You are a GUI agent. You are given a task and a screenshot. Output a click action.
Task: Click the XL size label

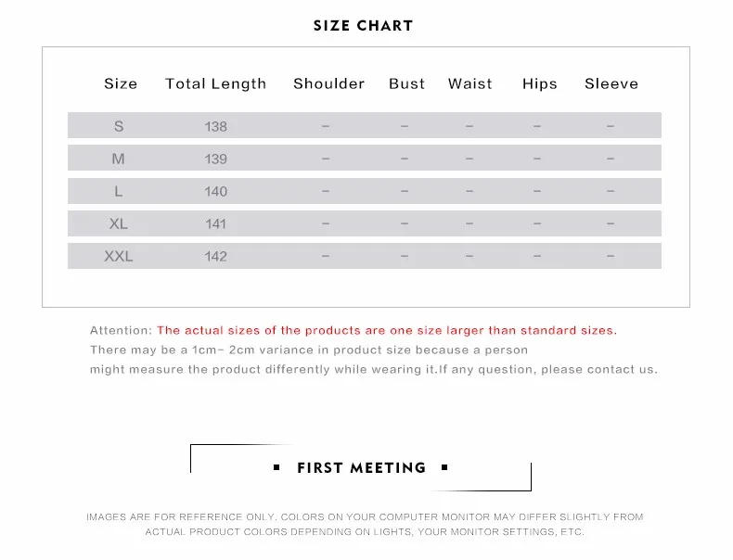point(118,223)
